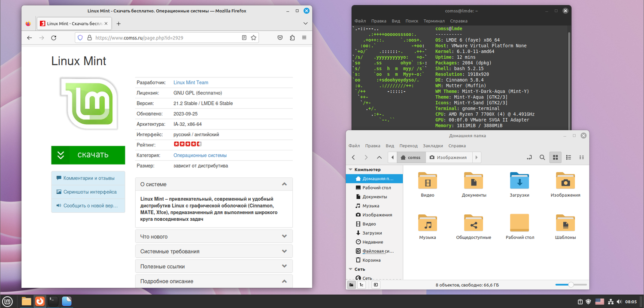Open Файл menu in the terminal
This screenshot has height=308, width=644.
coord(360,21)
